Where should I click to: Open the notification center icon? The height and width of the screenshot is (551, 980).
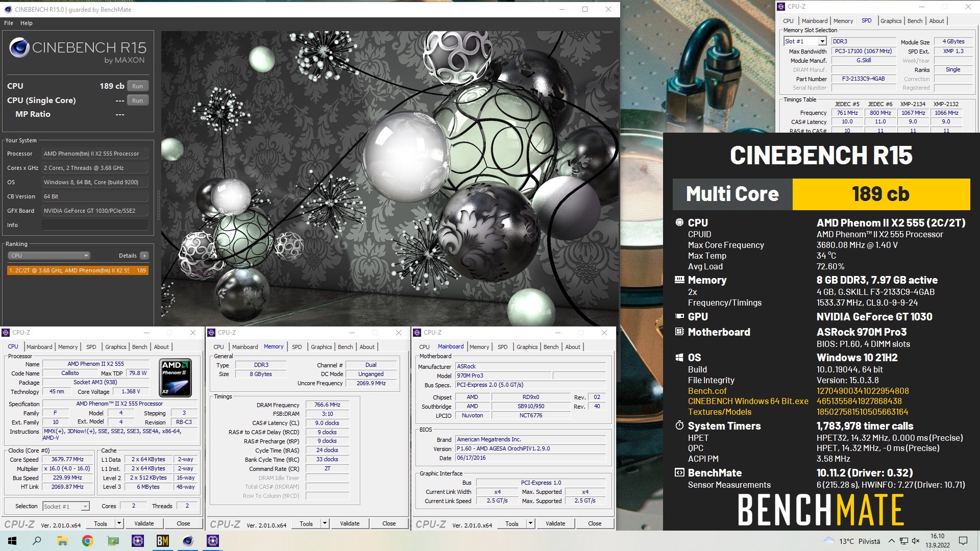pyautogui.click(x=963, y=541)
